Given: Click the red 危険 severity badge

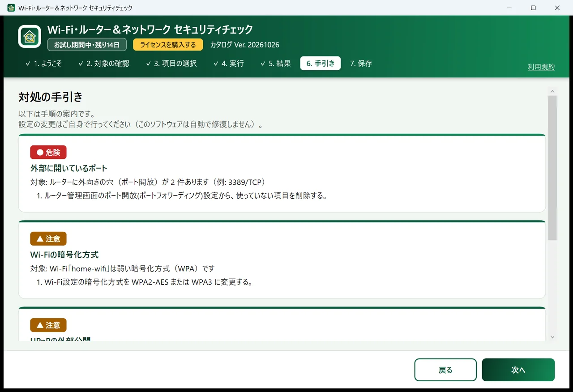Looking at the screenshot, I should (48, 152).
